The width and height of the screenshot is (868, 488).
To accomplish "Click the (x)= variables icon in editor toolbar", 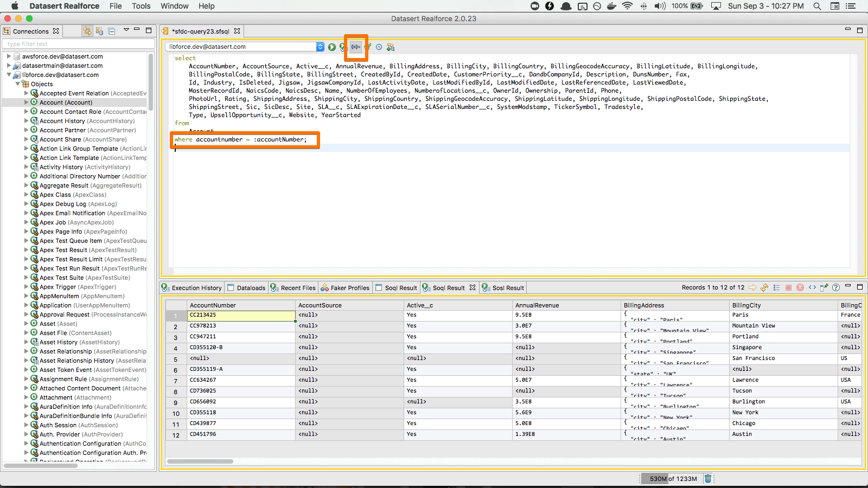I will tap(356, 47).
